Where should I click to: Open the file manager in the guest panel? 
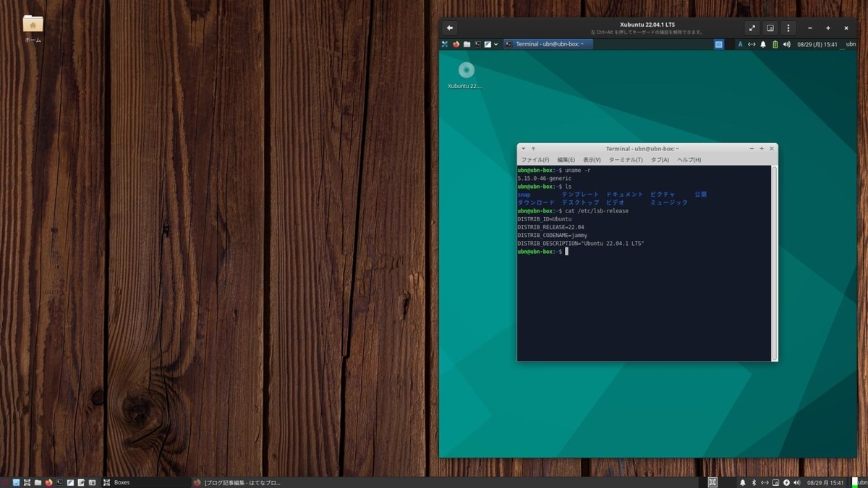[467, 44]
